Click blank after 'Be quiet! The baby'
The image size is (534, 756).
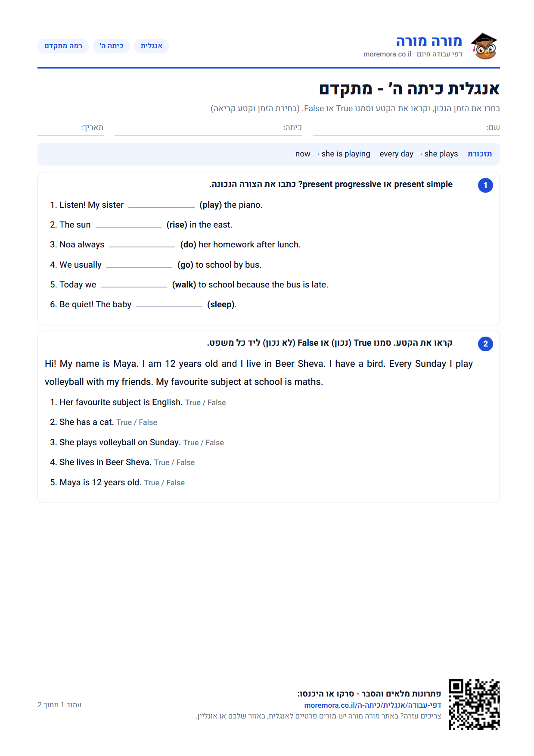point(169,305)
